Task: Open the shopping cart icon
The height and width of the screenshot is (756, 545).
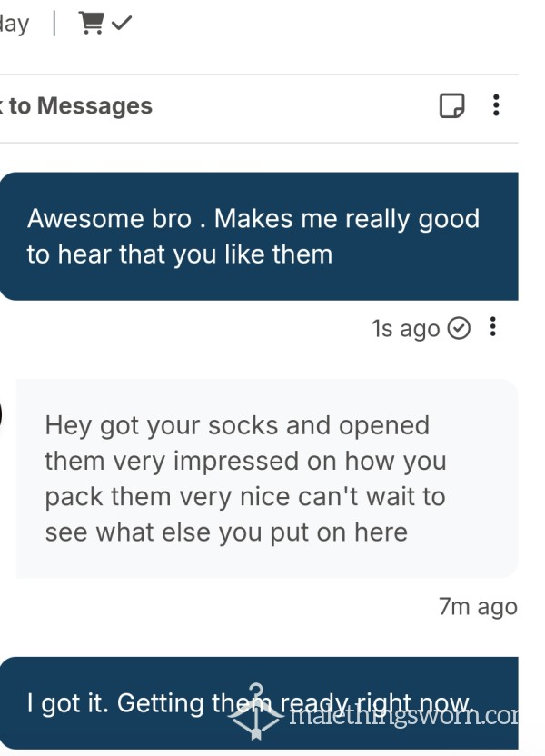Action: coord(91,23)
